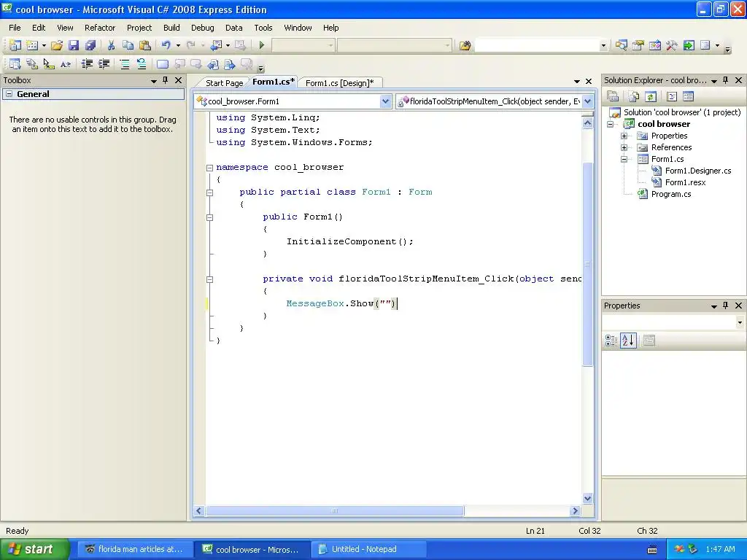Open the Properties Window toolbar icon

638,45
